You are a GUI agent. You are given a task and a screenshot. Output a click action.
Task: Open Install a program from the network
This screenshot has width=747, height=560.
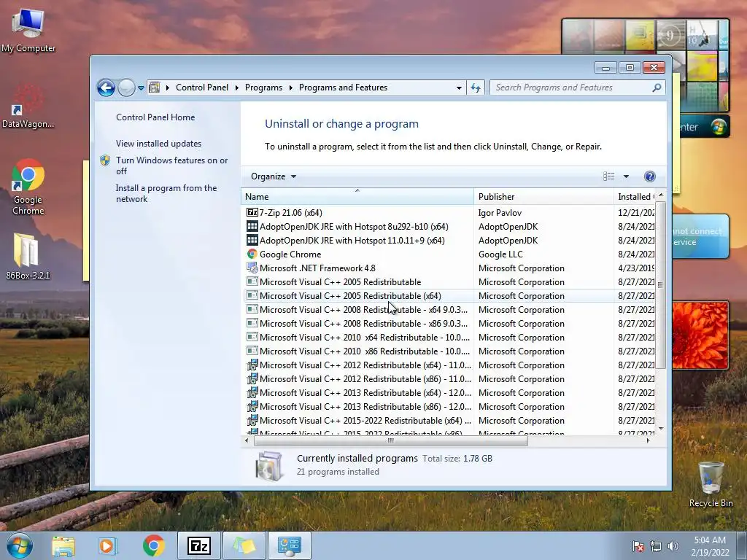tap(166, 193)
